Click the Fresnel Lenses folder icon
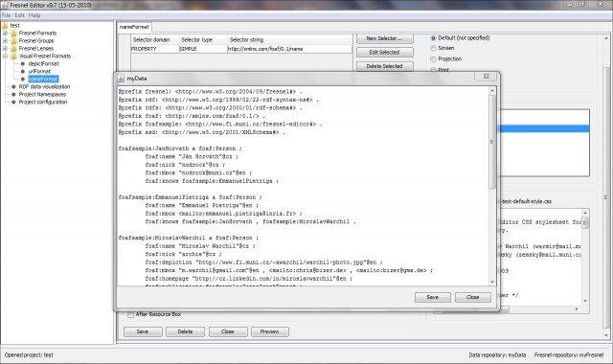 coord(14,49)
